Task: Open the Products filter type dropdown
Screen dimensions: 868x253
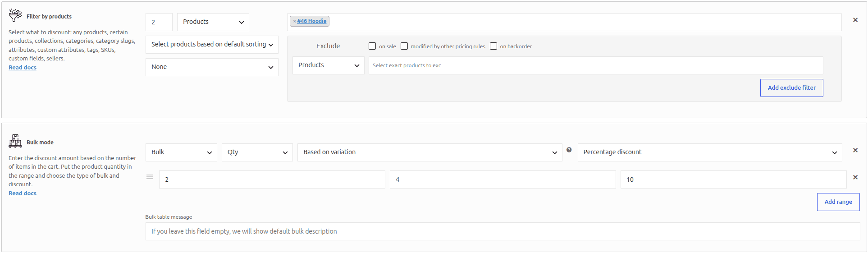Action: (x=213, y=22)
